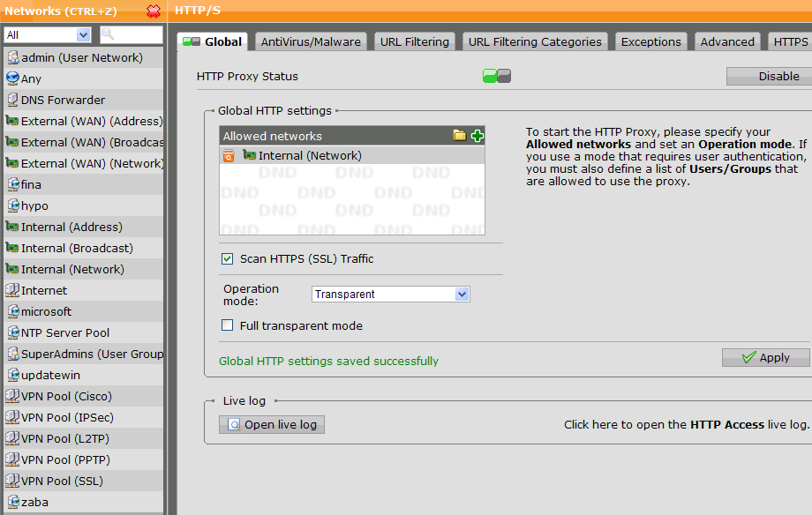Open the URL Filtering Categories tab

[x=535, y=41]
